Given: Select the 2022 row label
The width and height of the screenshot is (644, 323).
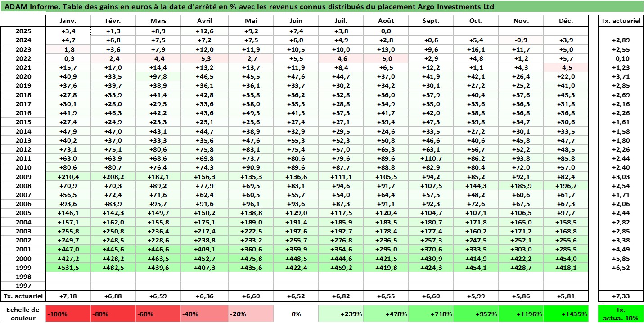Looking at the screenshot, I should click(x=23, y=58).
